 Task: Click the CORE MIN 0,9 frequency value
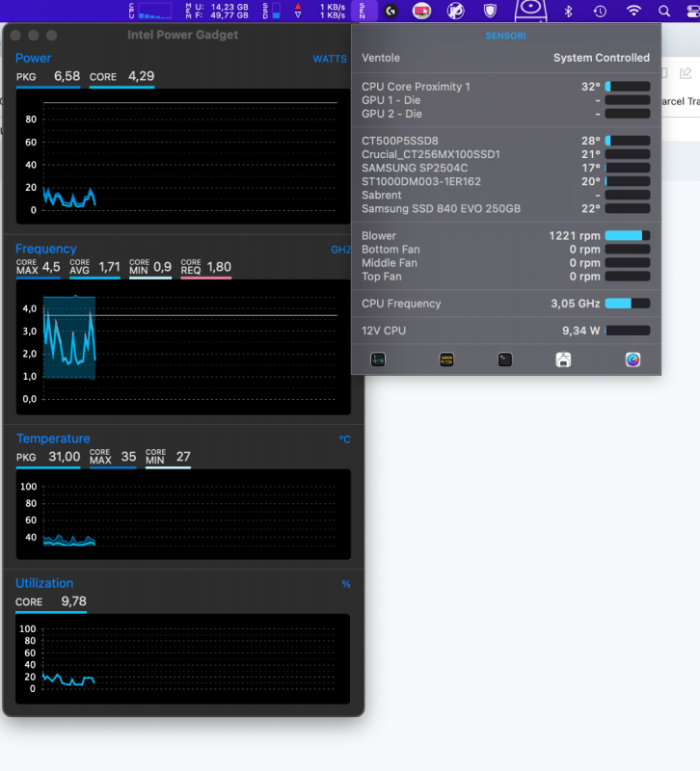pyautogui.click(x=150, y=268)
